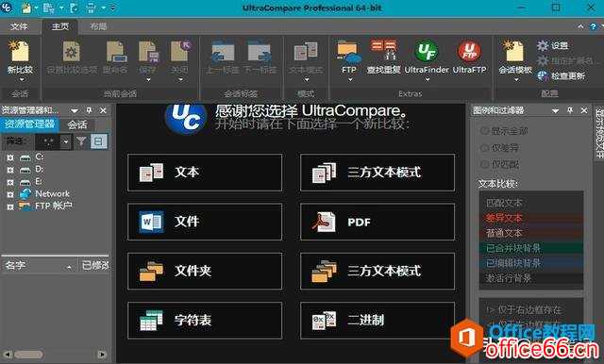
Task: Expand the E: drive node
Action: [x=10, y=182]
